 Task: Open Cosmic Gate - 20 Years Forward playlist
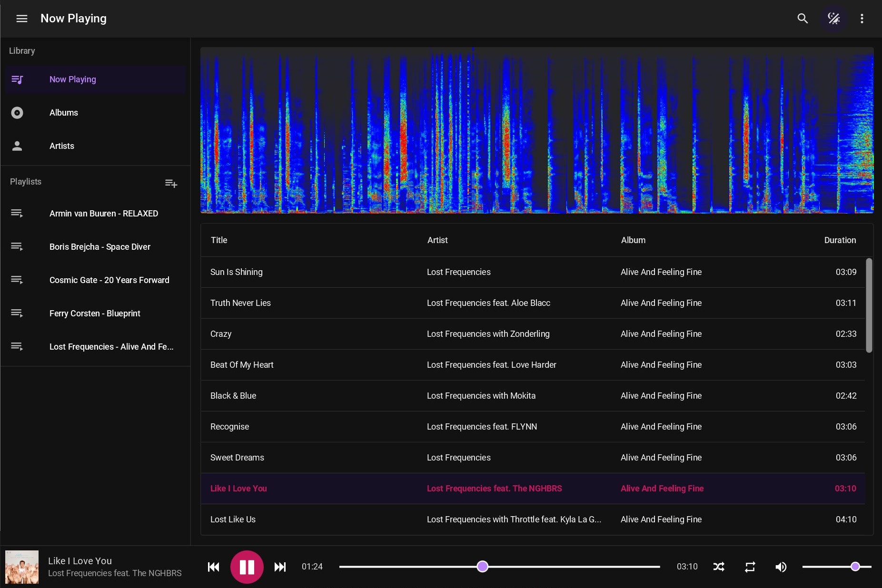(x=95, y=280)
